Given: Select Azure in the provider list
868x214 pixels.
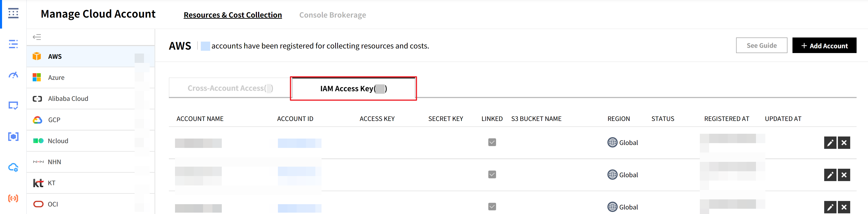Looking at the screenshot, I should tap(56, 78).
